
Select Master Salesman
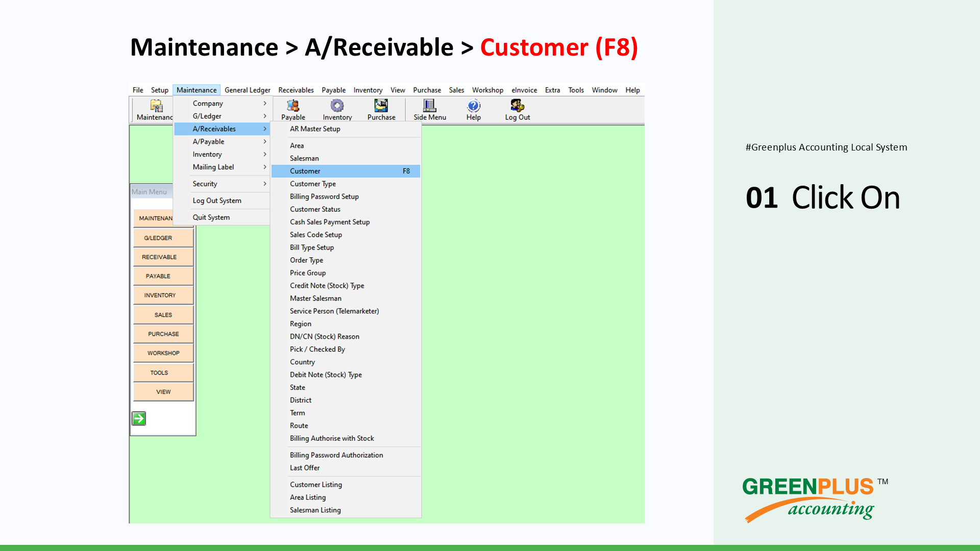point(346,298)
